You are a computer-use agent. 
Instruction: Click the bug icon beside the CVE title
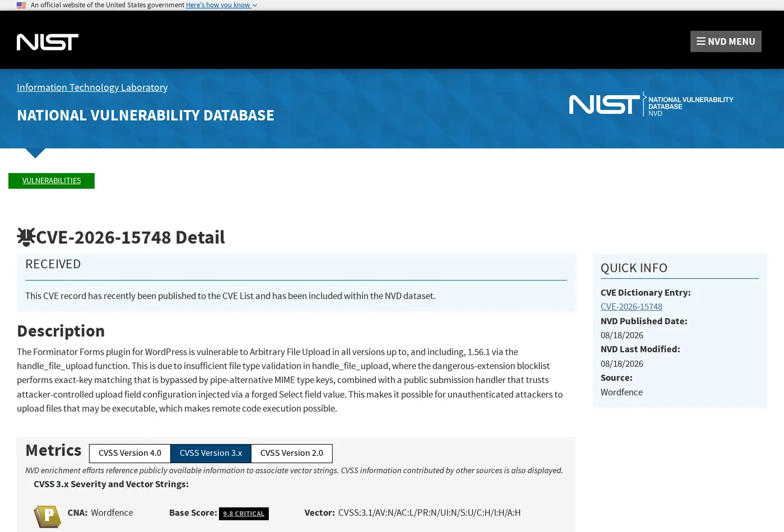click(x=26, y=237)
